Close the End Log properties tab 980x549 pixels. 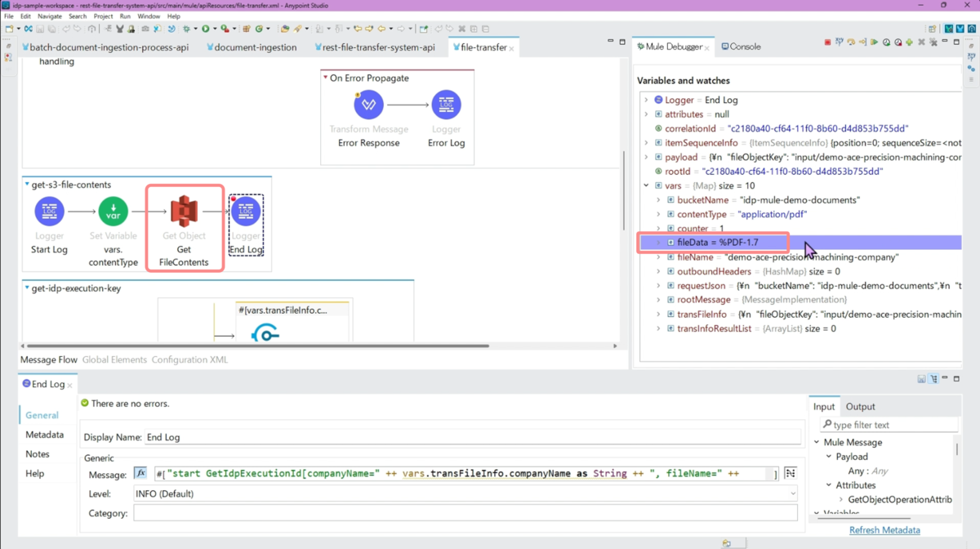click(x=69, y=385)
